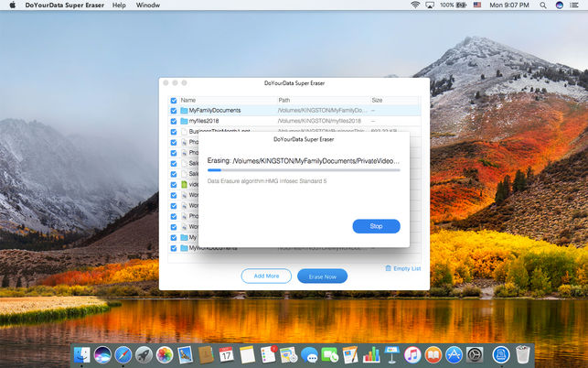588x368 pixels.
Task: Toggle the select-all checkbox in header
Action: pos(174,101)
